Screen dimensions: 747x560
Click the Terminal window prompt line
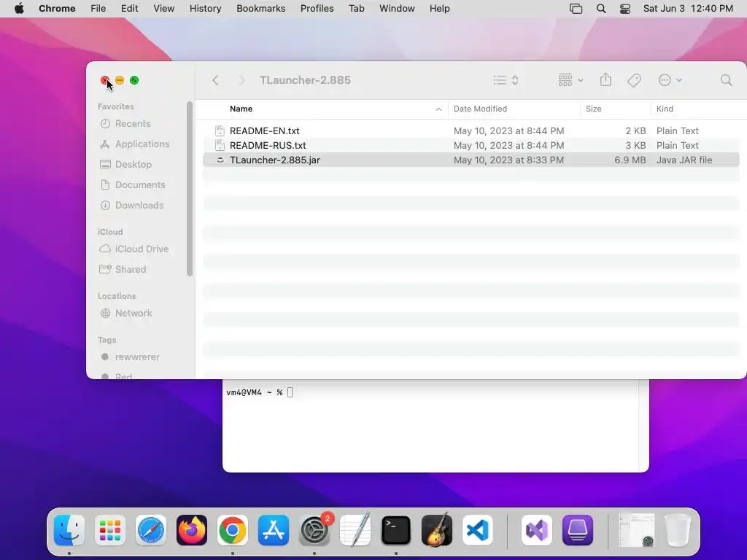[x=260, y=392]
